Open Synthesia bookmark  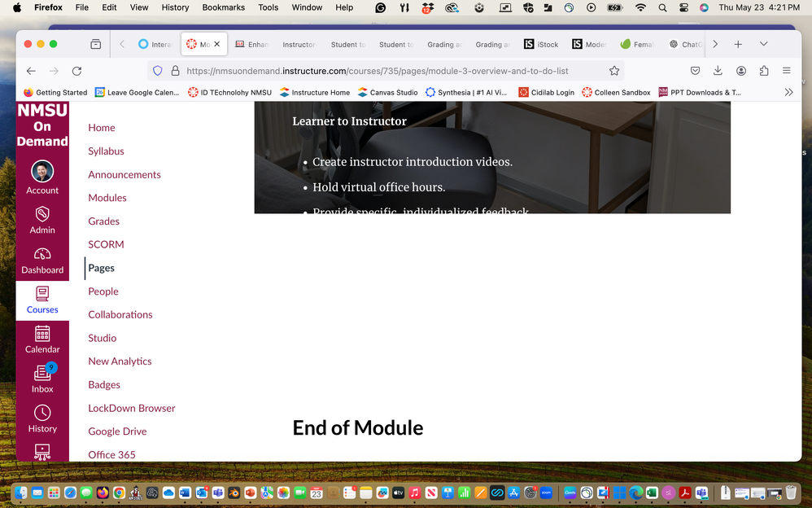466,92
